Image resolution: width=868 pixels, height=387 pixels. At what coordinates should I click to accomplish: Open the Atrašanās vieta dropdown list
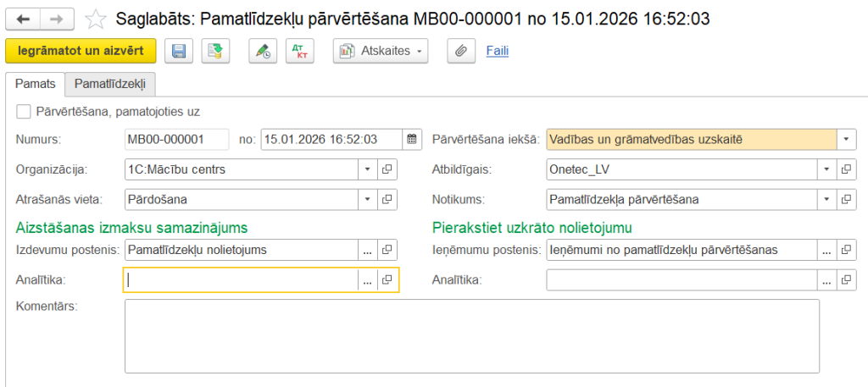[368, 200]
